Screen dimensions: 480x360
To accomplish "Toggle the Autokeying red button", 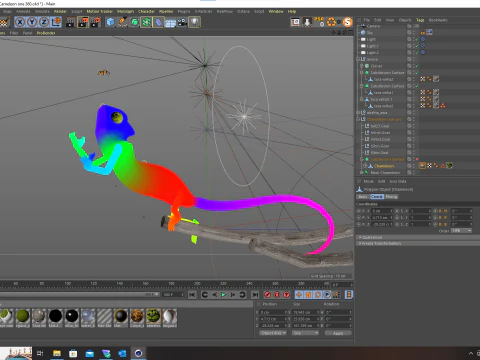I will click(x=277, y=295).
